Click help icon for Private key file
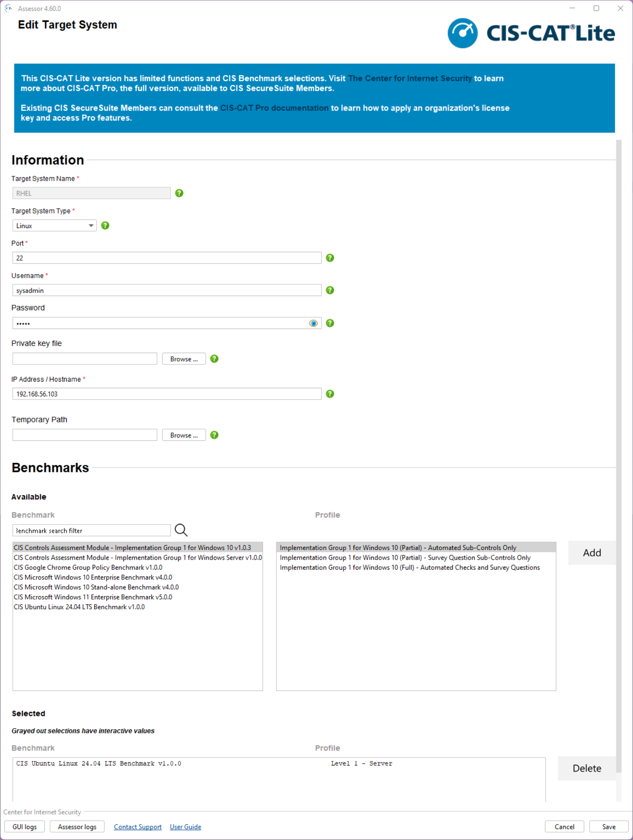633x840 pixels. pyautogui.click(x=215, y=359)
